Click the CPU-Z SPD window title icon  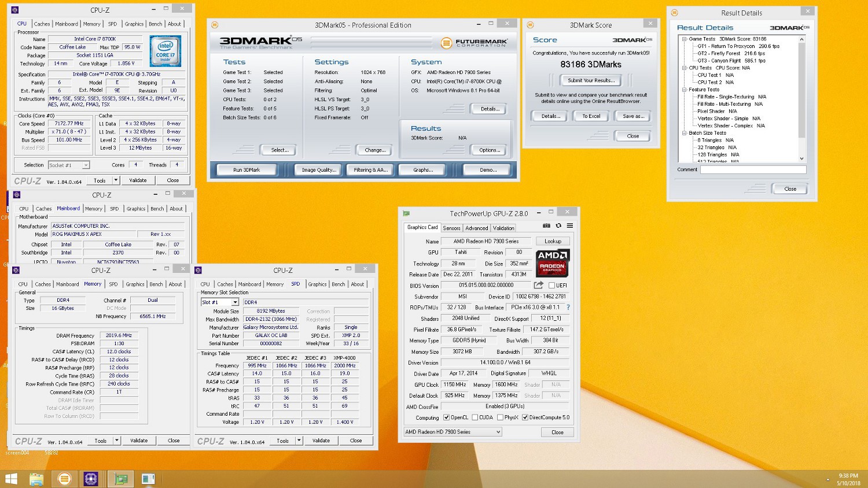198,270
